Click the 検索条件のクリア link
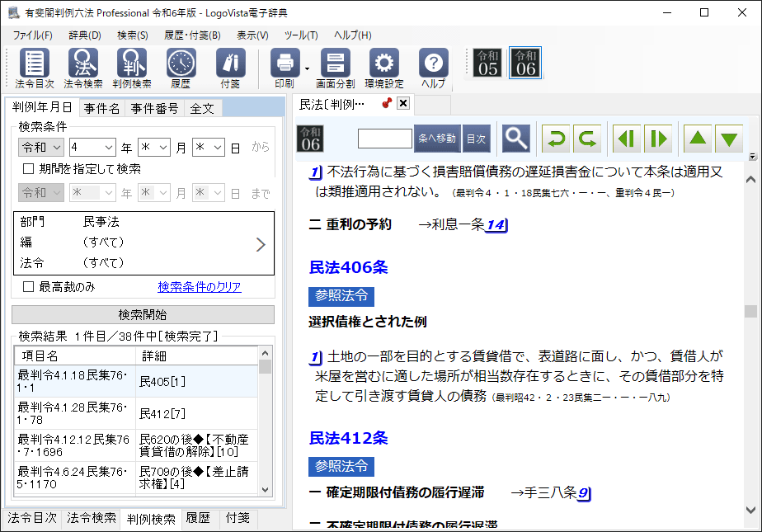 pyautogui.click(x=199, y=287)
